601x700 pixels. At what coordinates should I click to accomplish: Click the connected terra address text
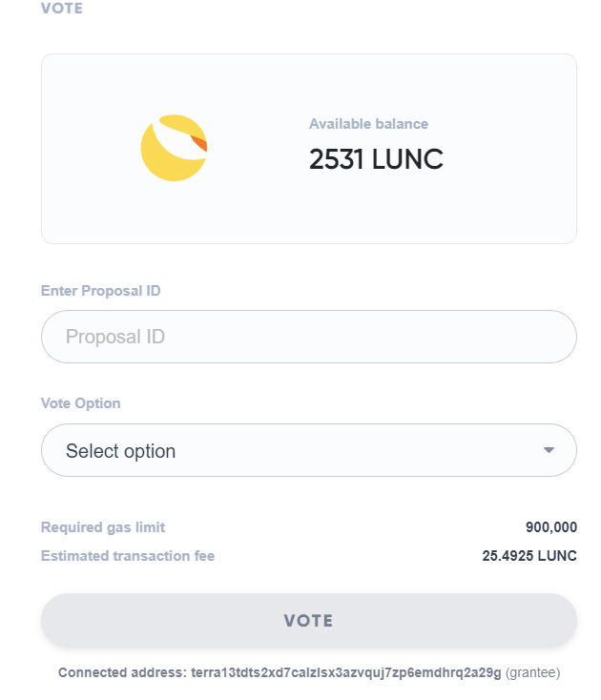coord(346,672)
